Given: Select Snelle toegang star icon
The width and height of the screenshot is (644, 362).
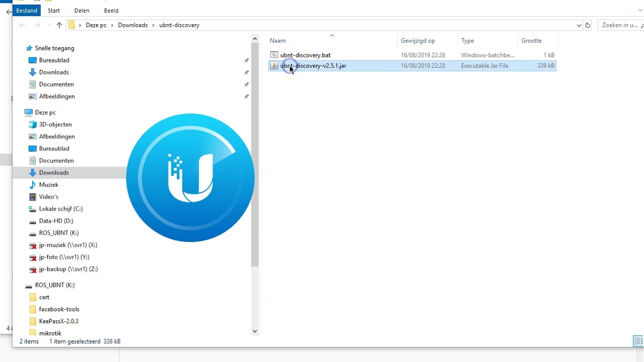Looking at the screenshot, I should tap(29, 48).
